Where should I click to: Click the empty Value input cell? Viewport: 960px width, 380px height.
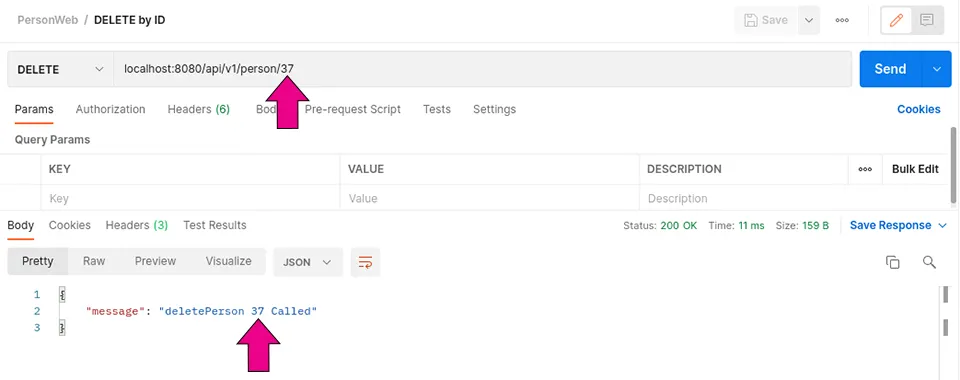point(490,198)
